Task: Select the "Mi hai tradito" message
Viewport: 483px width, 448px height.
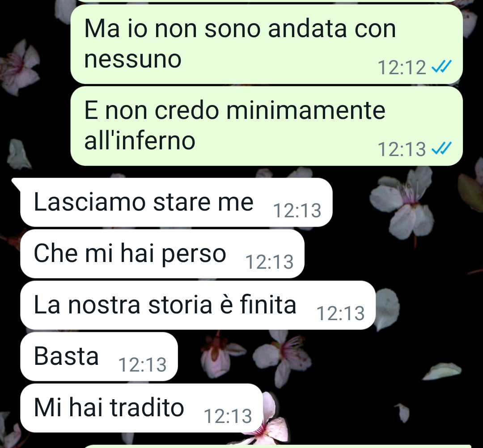Action: [141, 408]
